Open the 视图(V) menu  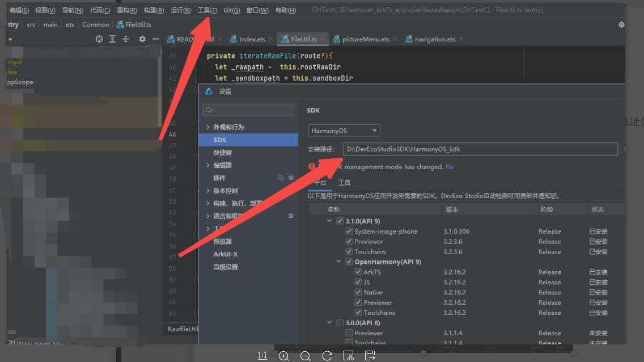point(45,10)
